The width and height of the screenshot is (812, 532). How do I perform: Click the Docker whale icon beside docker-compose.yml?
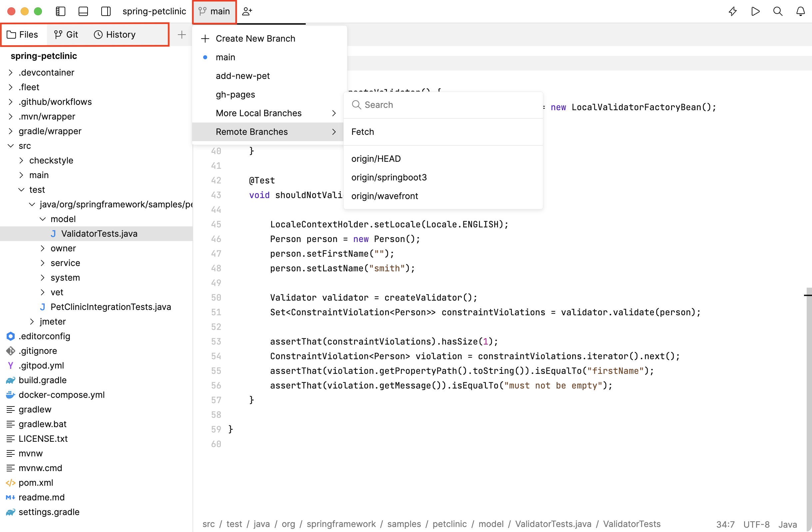tap(11, 395)
